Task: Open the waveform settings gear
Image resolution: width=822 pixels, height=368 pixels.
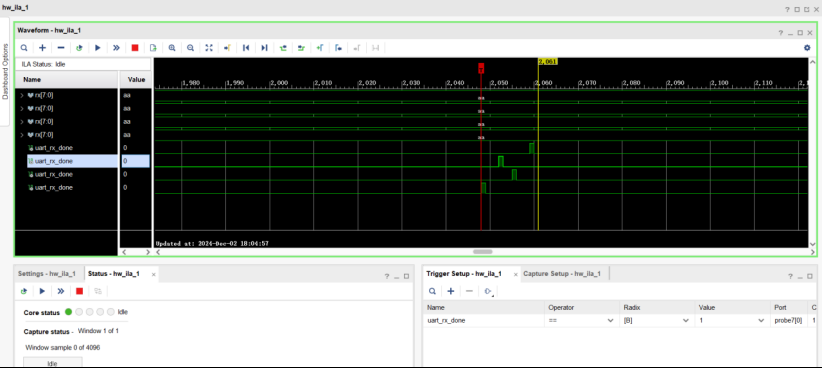Action: [x=807, y=48]
